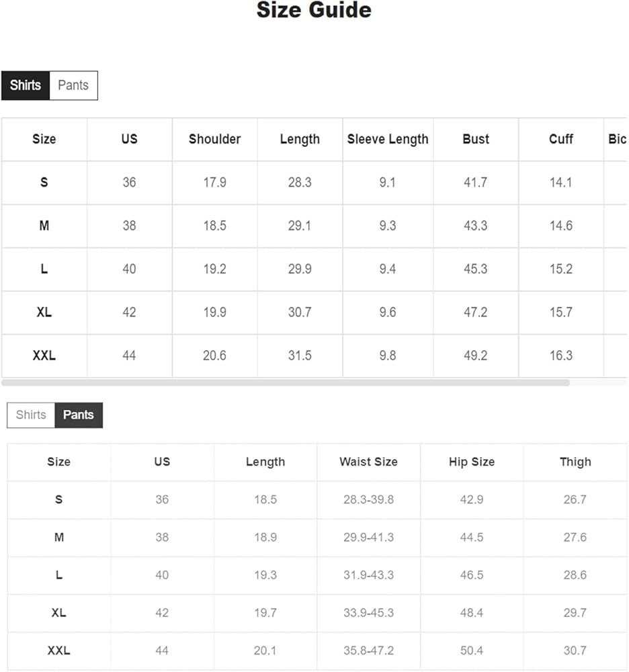This screenshot has height=672, width=629.
Task: Click the partially visible Bic column header
Action: (x=617, y=139)
